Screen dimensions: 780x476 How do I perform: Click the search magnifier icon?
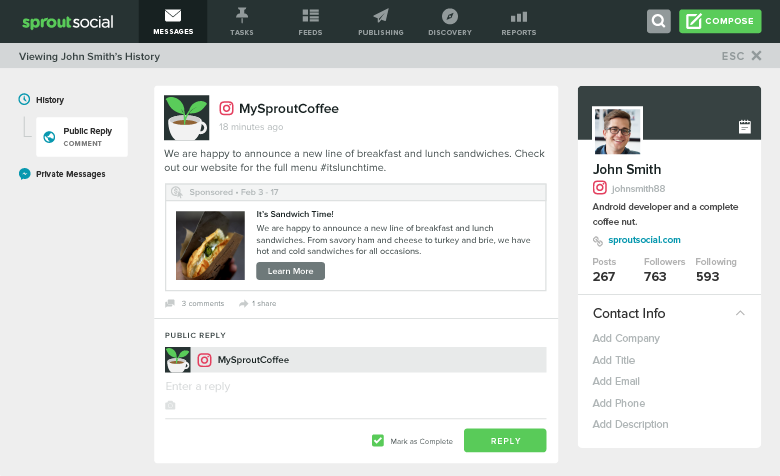[659, 21]
